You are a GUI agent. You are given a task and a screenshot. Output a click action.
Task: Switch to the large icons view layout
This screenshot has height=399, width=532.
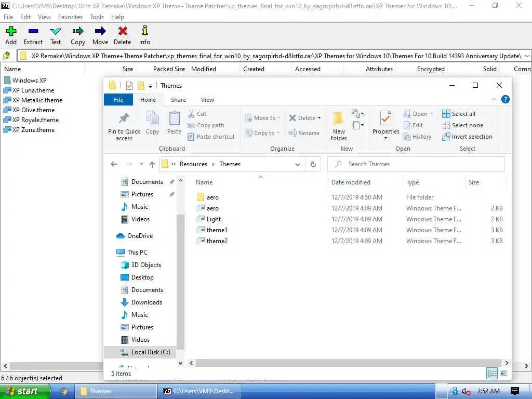click(x=503, y=373)
